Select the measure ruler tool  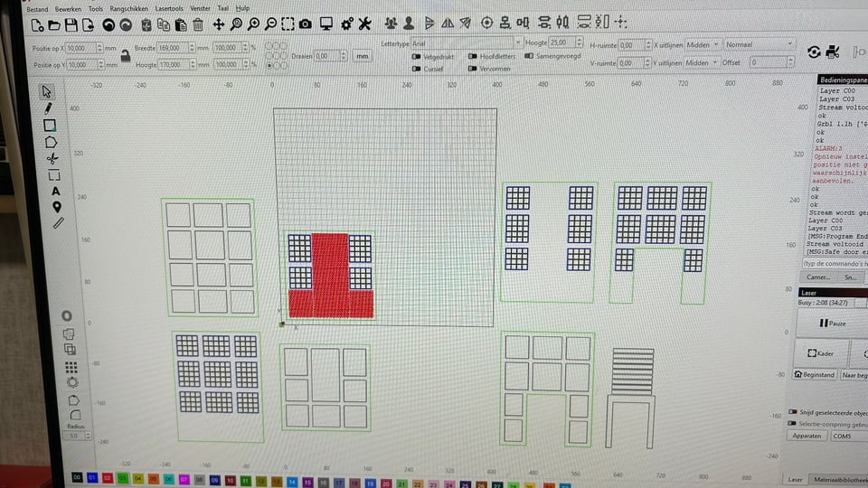point(59,222)
